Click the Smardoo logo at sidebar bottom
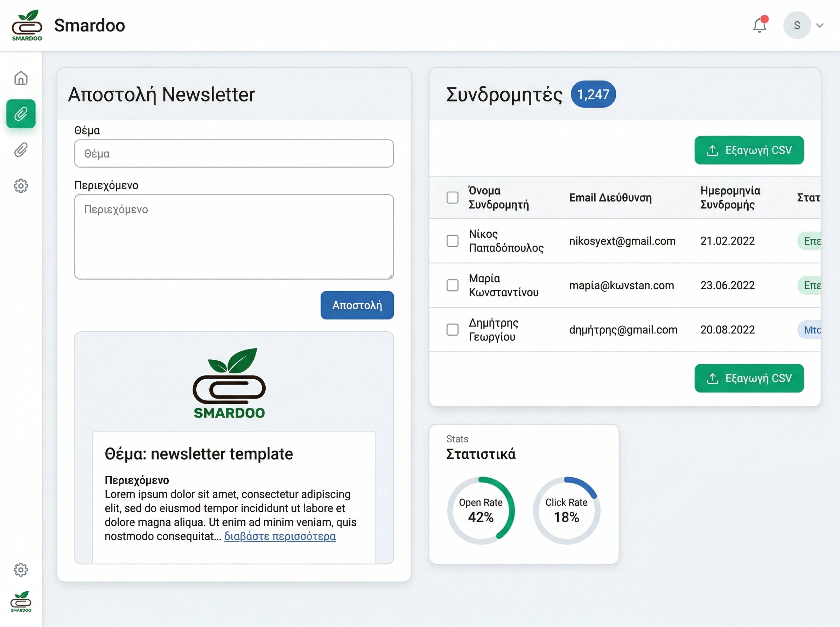Image resolution: width=840 pixels, height=627 pixels. coord(21,601)
